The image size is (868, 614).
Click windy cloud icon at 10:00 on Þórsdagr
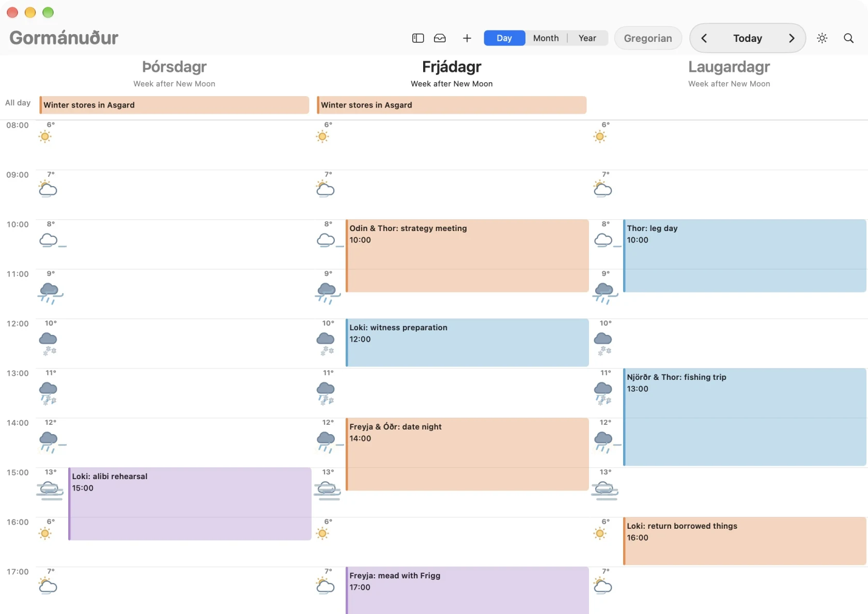52,240
